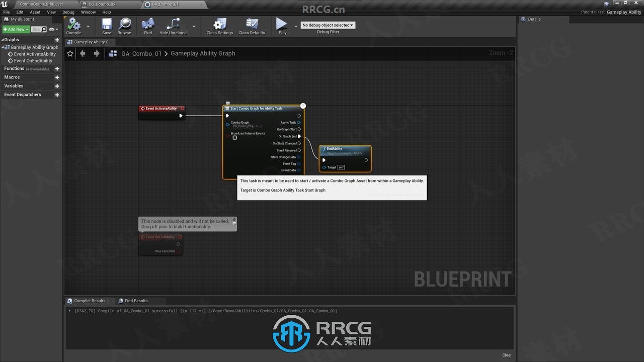Open parent class Gameplay Ability link
Screen dimensions: 644x362
[624, 12]
